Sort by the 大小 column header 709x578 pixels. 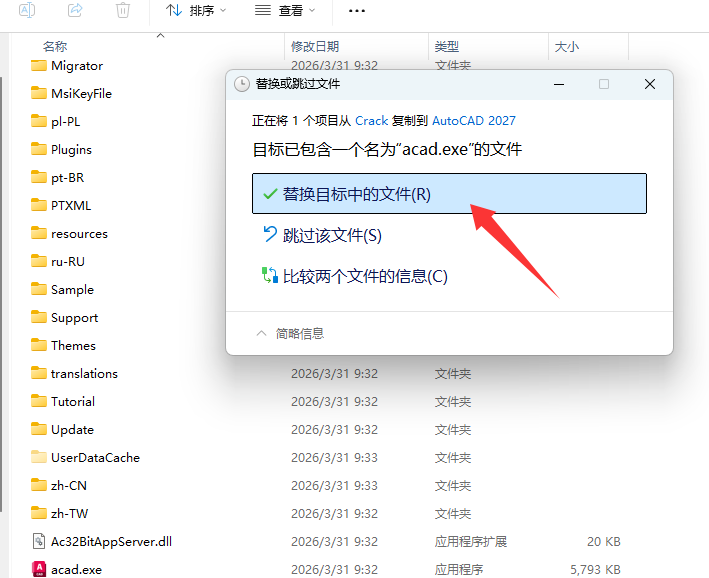(567, 46)
